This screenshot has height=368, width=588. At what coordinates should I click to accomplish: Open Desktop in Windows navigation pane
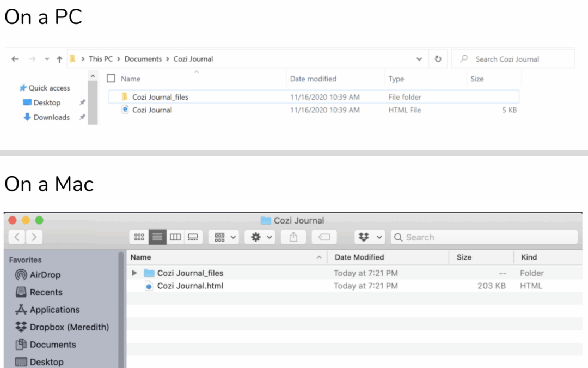pyautogui.click(x=41, y=102)
